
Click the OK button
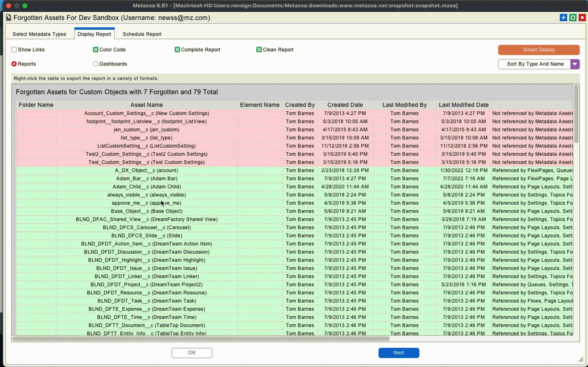[192, 353]
